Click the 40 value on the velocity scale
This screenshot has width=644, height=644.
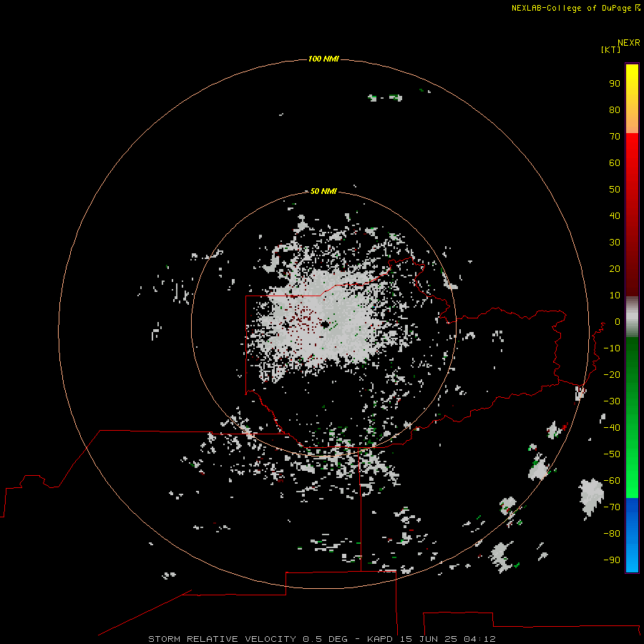[x=615, y=215]
